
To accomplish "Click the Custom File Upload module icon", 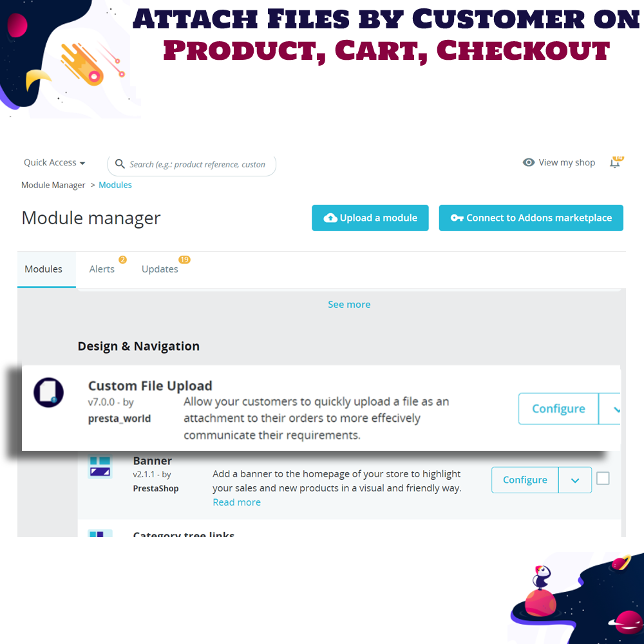I will (x=48, y=392).
